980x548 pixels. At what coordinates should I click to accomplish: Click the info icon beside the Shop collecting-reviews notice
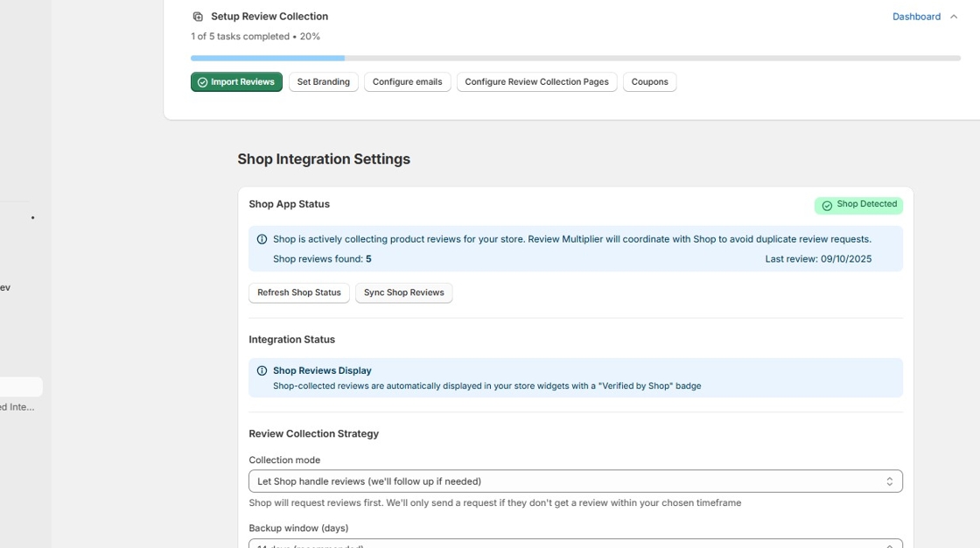pos(262,239)
